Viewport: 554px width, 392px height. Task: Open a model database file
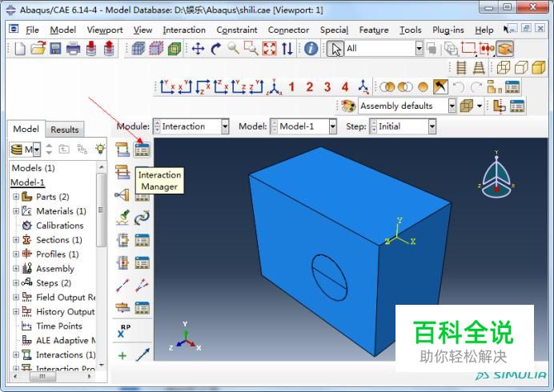pos(38,48)
